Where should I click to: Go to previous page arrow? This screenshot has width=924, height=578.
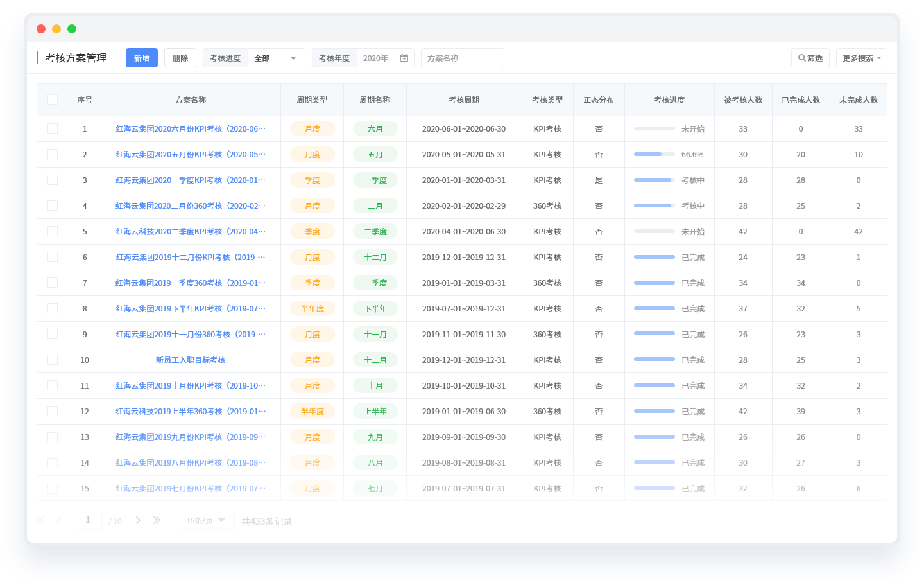click(59, 520)
